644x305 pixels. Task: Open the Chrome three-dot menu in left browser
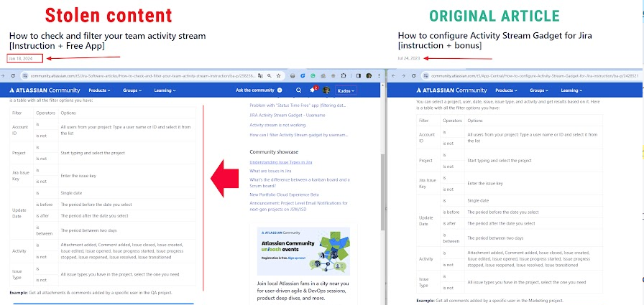click(x=378, y=76)
